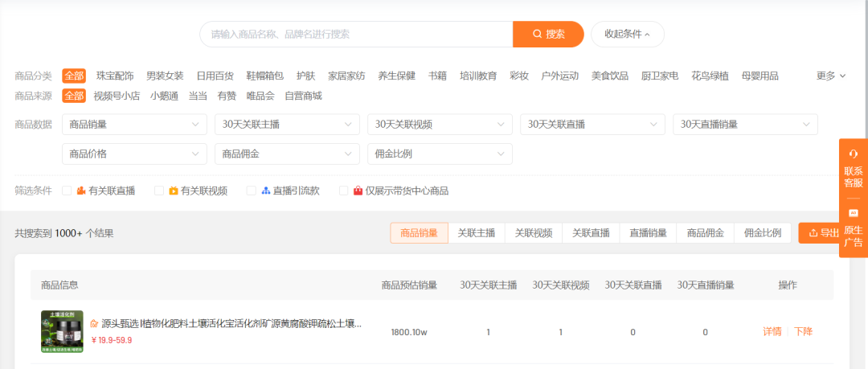Select 全部 in 商品来源 row
Screen dimensions: 868x369
[74, 96]
